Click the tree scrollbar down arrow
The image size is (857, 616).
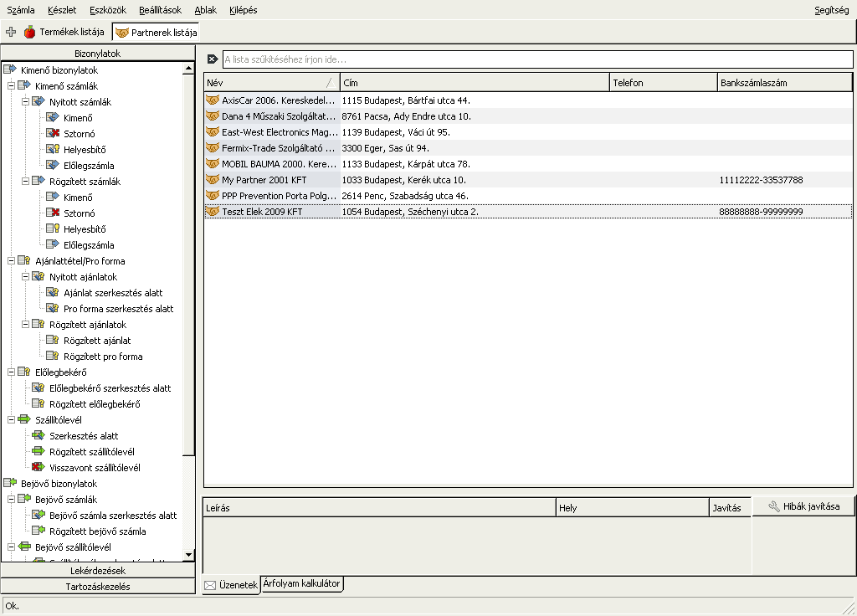[x=188, y=555]
